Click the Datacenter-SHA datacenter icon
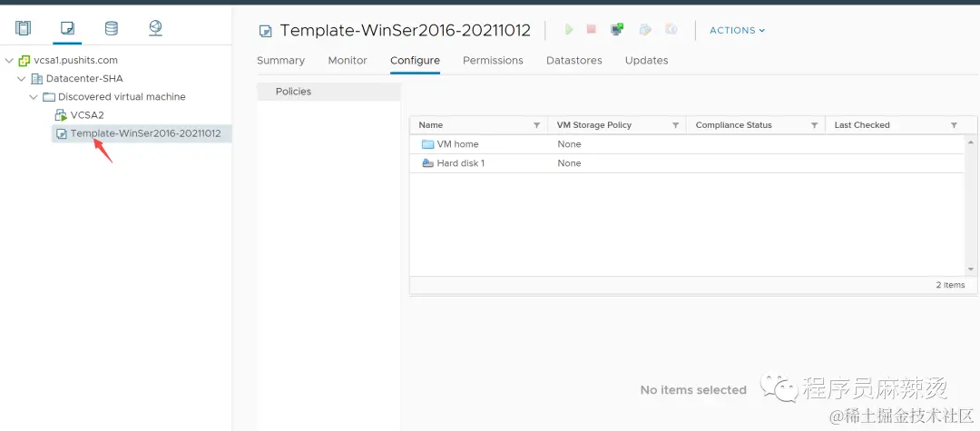The width and height of the screenshot is (980, 431). (x=37, y=79)
